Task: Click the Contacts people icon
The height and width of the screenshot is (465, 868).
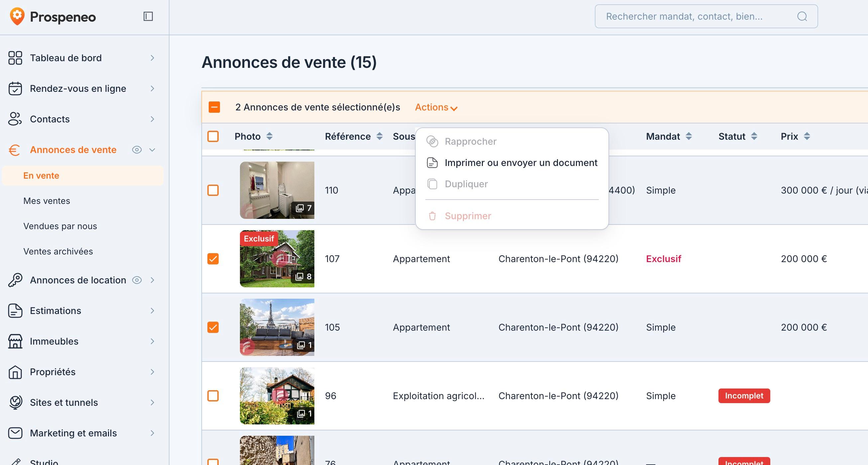Action: [15, 119]
